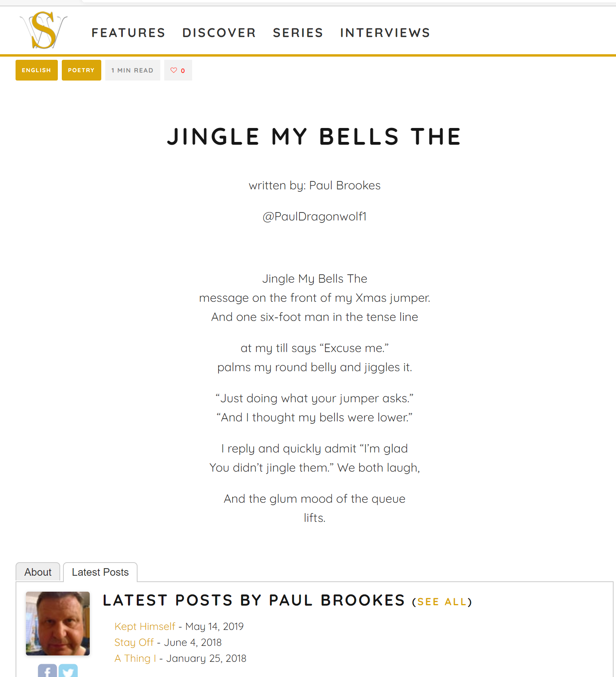Switch to the About tab
616x677 pixels.
point(38,572)
